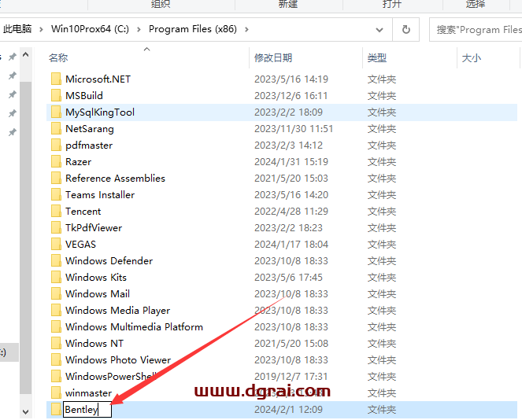Select the MSBuild folder name

click(84, 95)
